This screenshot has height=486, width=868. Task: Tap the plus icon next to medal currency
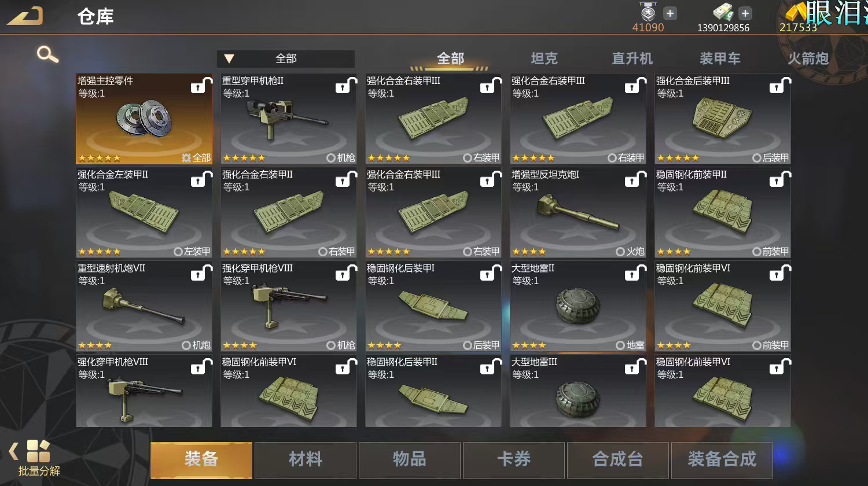670,13
